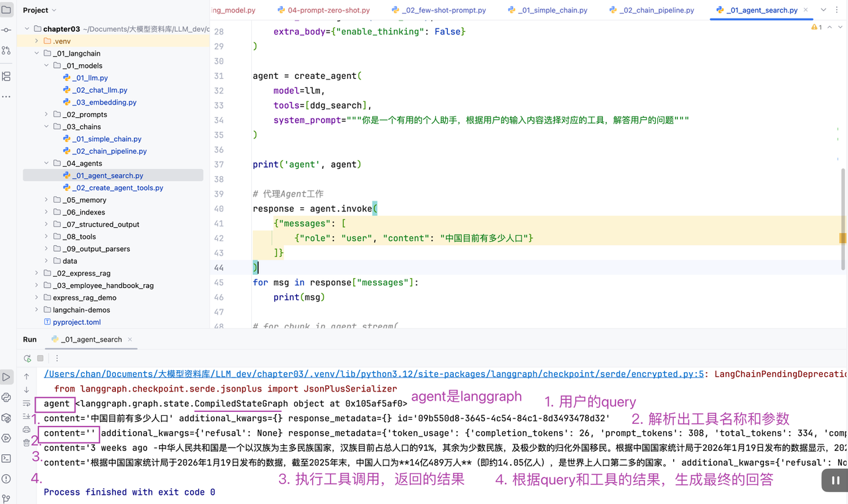The width and height of the screenshot is (848, 504).
Task: Expand the _07_structured_output folder
Action: (x=46, y=225)
